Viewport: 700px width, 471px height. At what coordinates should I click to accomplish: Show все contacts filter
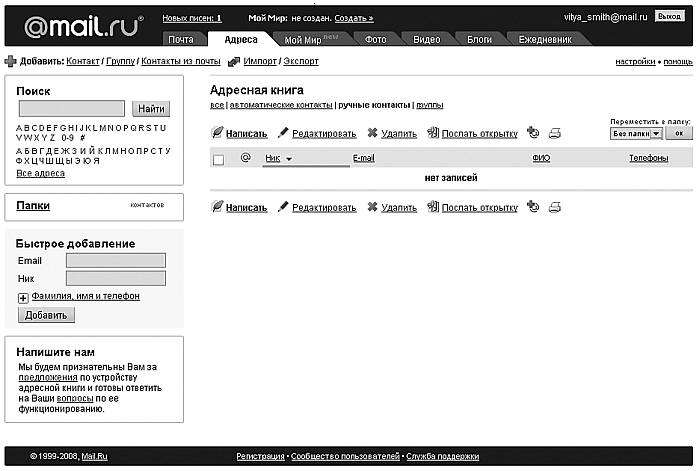pyautogui.click(x=217, y=105)
